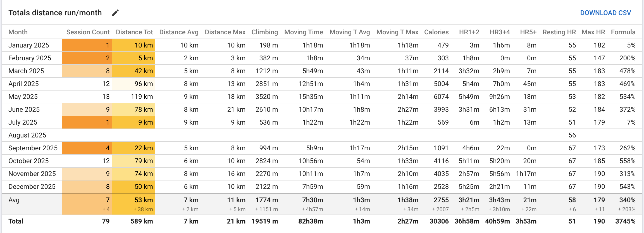644x233 pixels.
Task: Sort by Max HR column header
Action: [593, 32]
